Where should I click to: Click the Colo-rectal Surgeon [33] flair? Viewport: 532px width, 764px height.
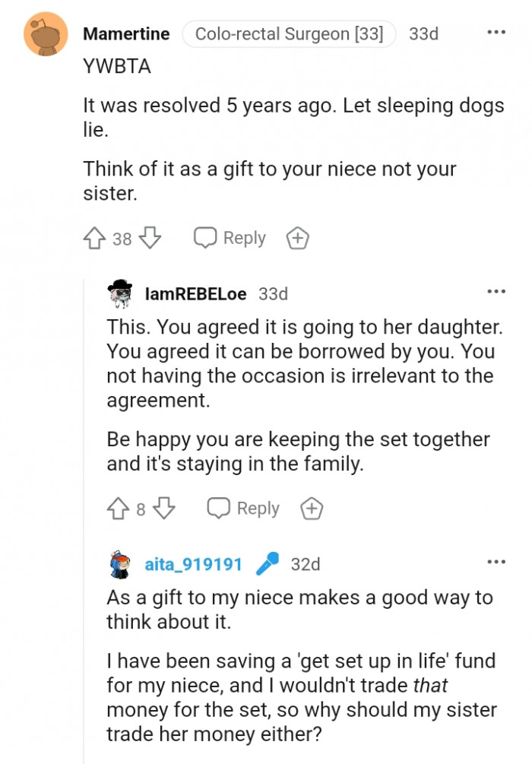(x=289, y=33)
